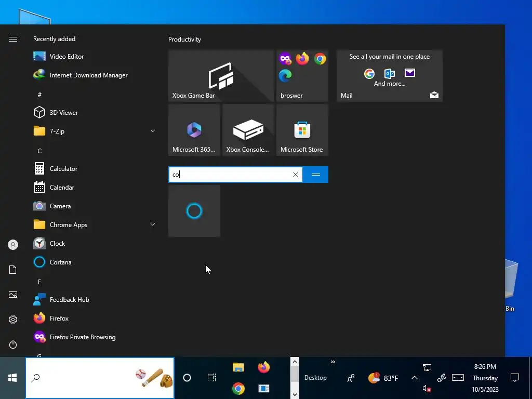Click the Power button in Start
The height and width of the screenshot is (399, 532).
(x=13, y=344)
